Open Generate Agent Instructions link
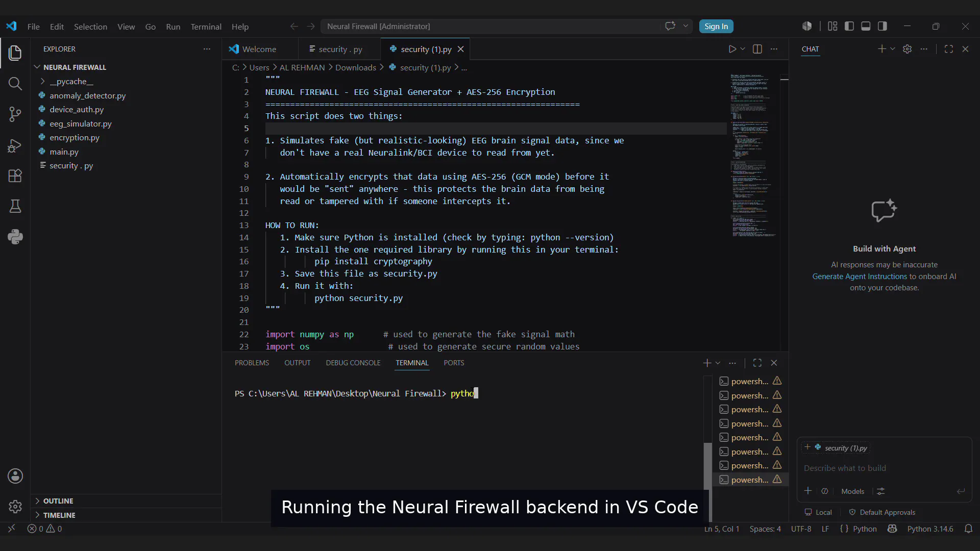 [860, 277]
